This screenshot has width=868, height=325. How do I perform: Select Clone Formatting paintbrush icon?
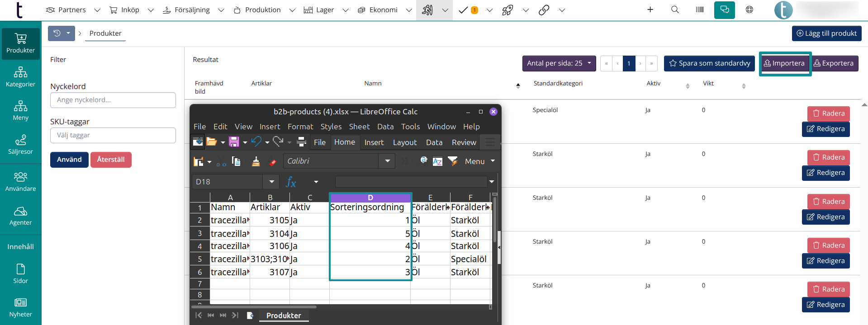pos(256,161)
